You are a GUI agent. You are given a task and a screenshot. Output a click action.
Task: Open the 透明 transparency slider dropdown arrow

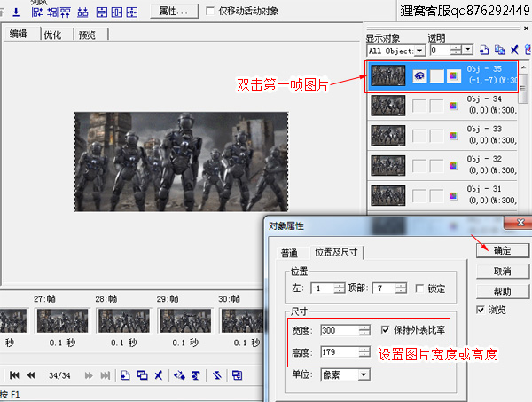click(x=468, y=51)
